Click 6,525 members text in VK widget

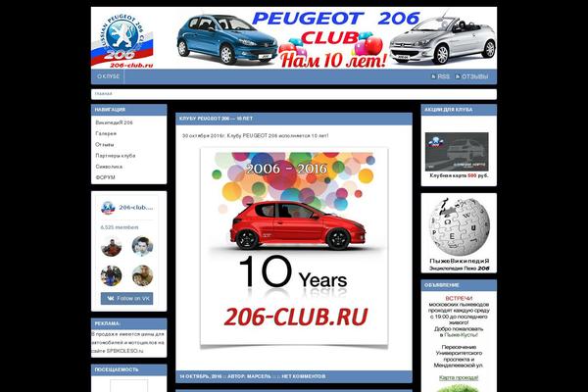pos(120,227)
